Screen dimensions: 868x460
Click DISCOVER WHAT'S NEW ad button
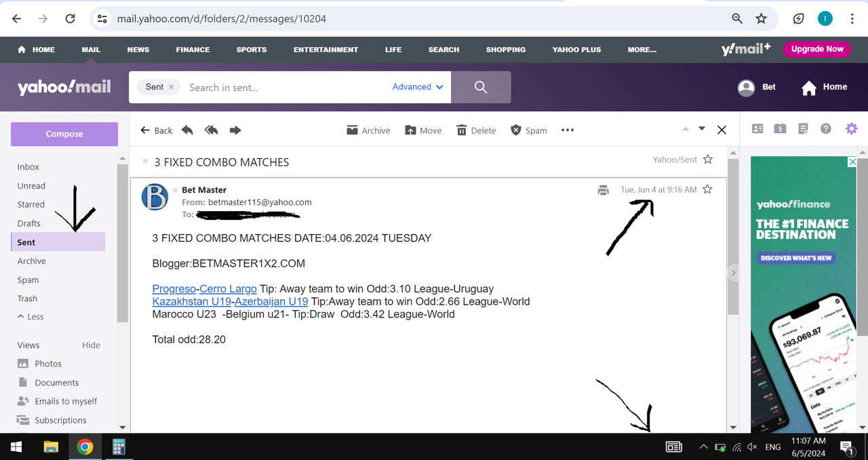(x=796, y=258)
